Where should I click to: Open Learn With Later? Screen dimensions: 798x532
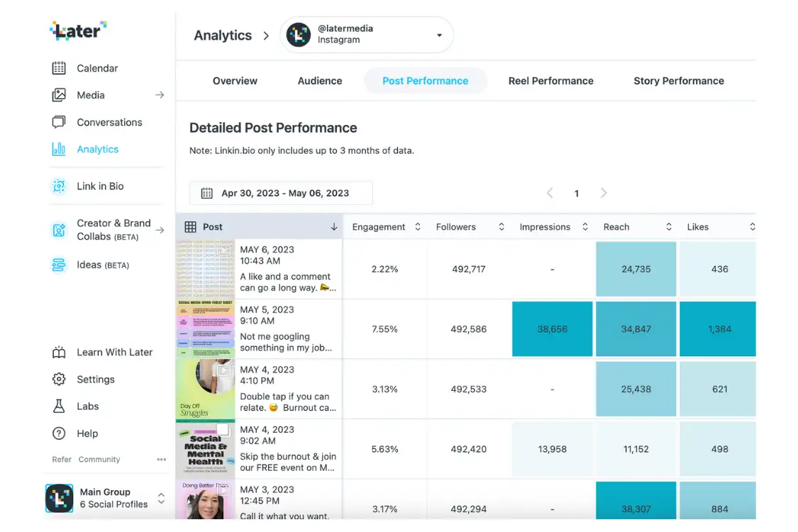(x=114, y=353)
